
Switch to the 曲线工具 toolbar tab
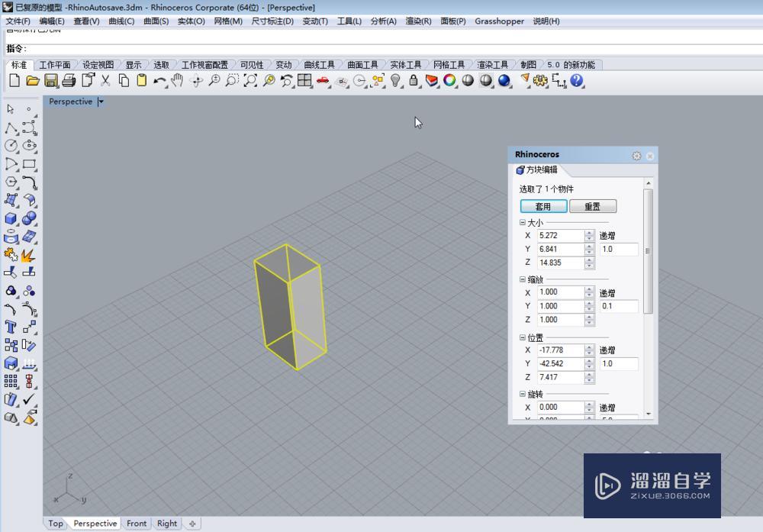pyautogui.click(x=319, y=65)
